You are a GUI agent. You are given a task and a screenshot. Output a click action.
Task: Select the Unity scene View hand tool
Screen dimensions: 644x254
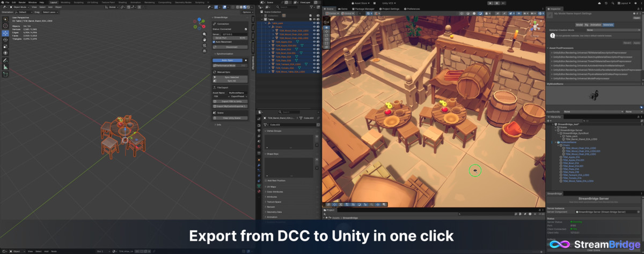point(327,27)
